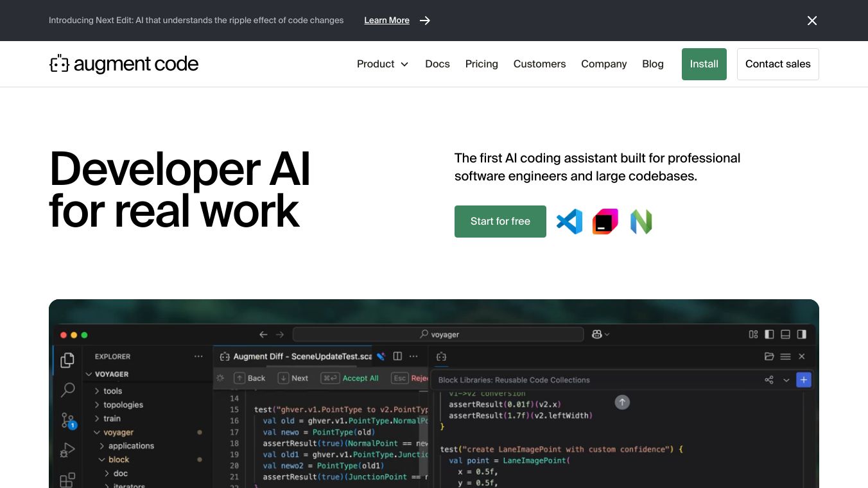The image size is (868, 488).
Task: Open the hamburger menu in Augment panel
Action: (785, 356)
